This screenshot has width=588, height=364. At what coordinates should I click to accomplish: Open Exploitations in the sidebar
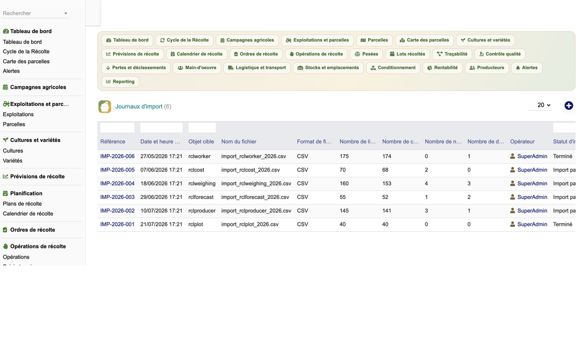[x=18, y=114]
